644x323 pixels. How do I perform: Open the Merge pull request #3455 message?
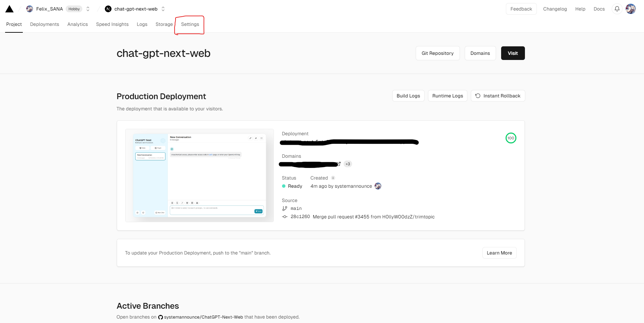click(374, 217)
